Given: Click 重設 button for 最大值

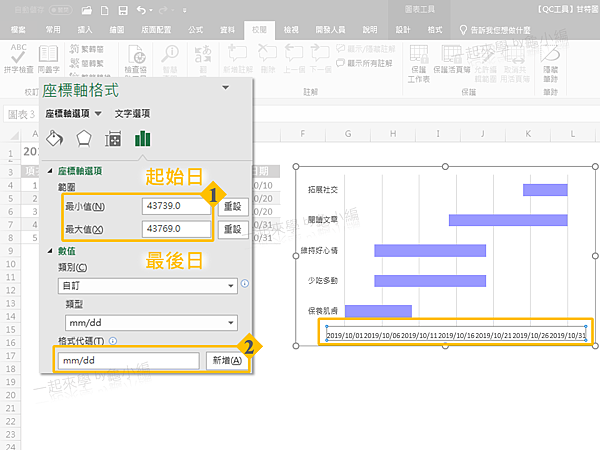Looking at the screenshot, I should tap(233, 229).
